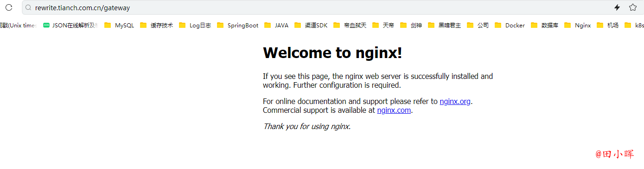Image resolution: width=644 pixels, height=169 pixels.
Task: Open the JAVA bookmark folder
Action: pyautogui.click(x=276, y=26)
